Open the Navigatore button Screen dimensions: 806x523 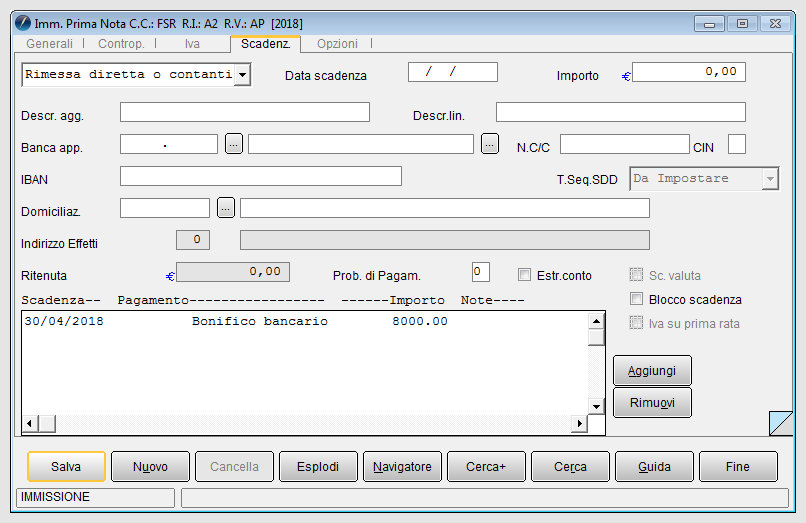(402, 466)
